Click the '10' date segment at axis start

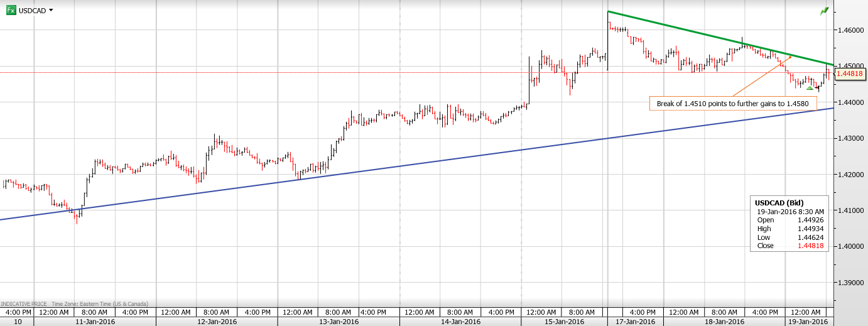tap(18, 322)
